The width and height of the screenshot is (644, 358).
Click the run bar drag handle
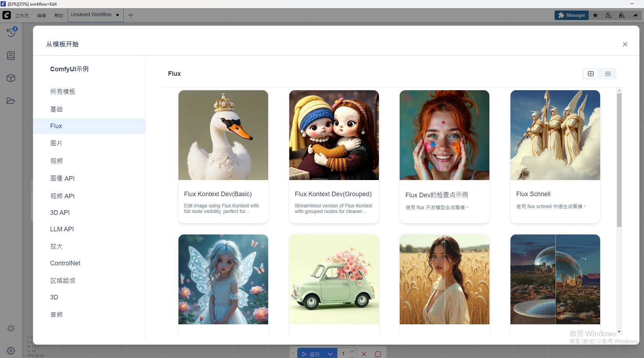(293, 354)
